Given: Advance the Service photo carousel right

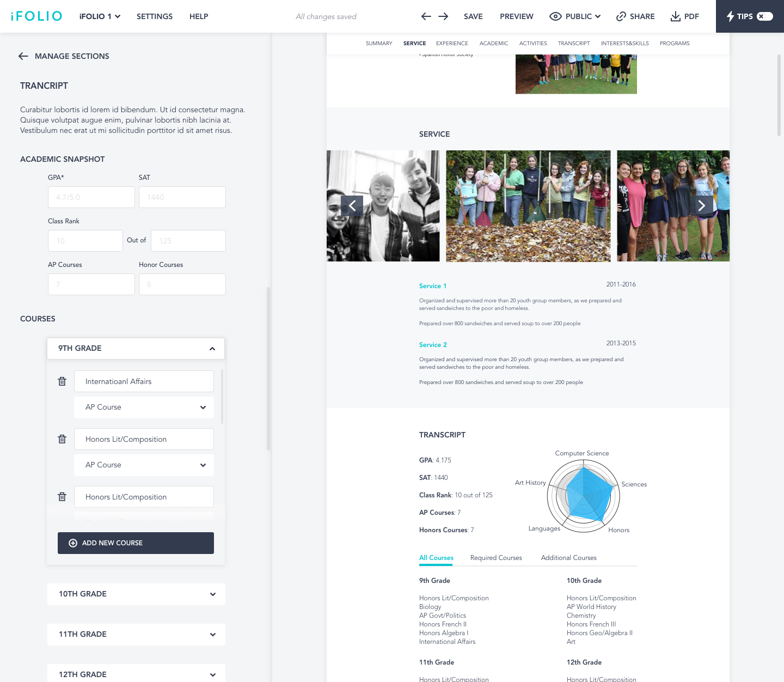Looking at the screenshot, I should [702, 206].
